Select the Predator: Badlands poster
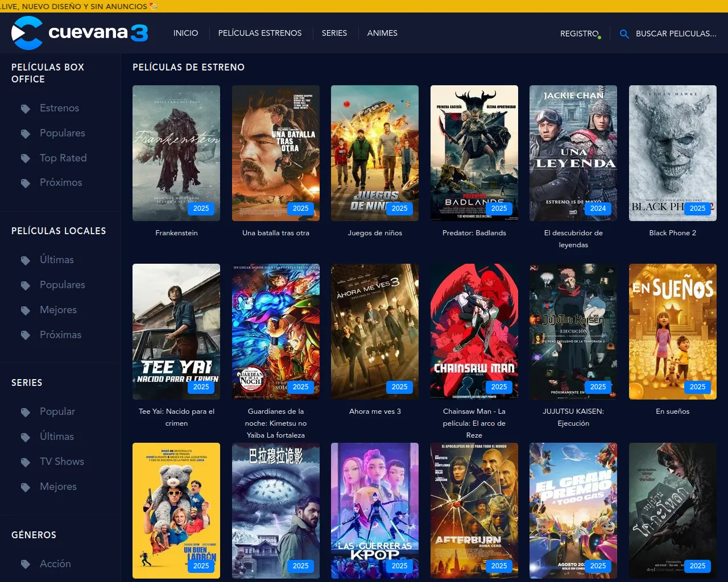728x582 pixels. (474, 153)
